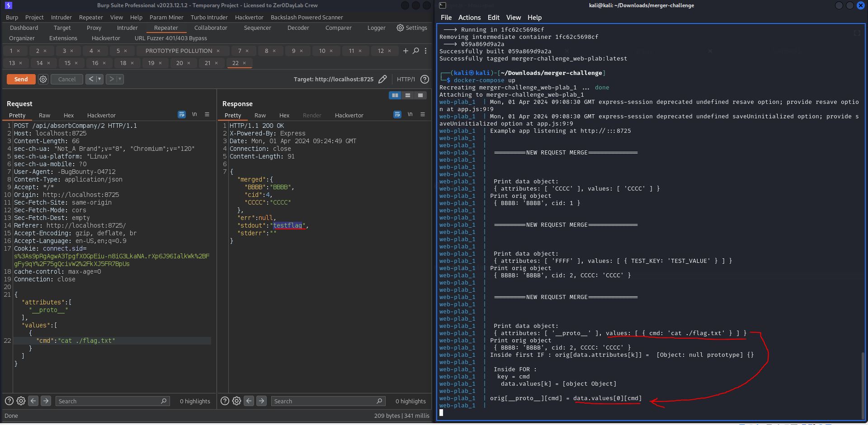This screenshot has height=425, width=868.
Task: Toggle response non-printable characters \n
Action: (410, 115)
